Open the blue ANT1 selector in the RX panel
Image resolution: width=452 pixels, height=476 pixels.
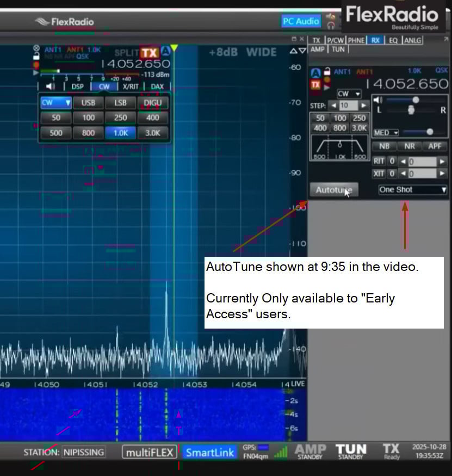click(342, 72)
